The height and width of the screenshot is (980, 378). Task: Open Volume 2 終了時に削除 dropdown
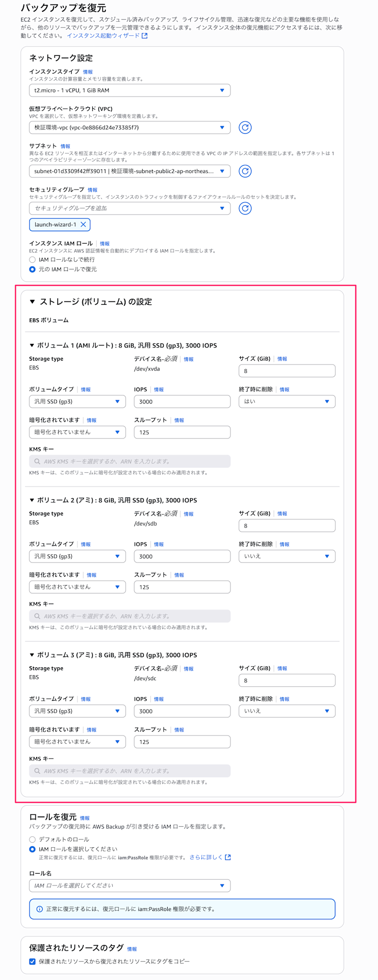click(x=287, y=556)
